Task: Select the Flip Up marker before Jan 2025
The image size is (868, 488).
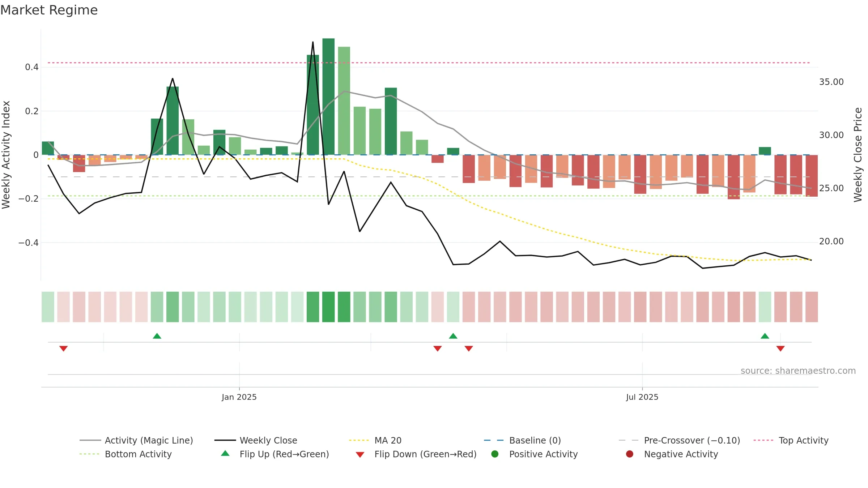Action: coord(157,336)
